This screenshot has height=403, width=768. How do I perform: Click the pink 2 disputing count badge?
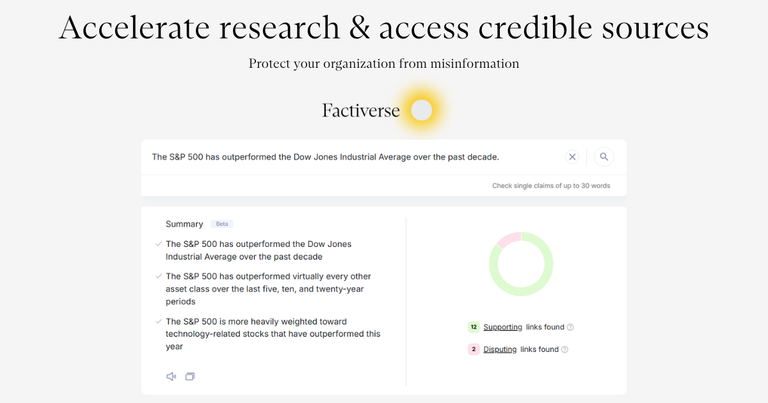click(473, 350)
